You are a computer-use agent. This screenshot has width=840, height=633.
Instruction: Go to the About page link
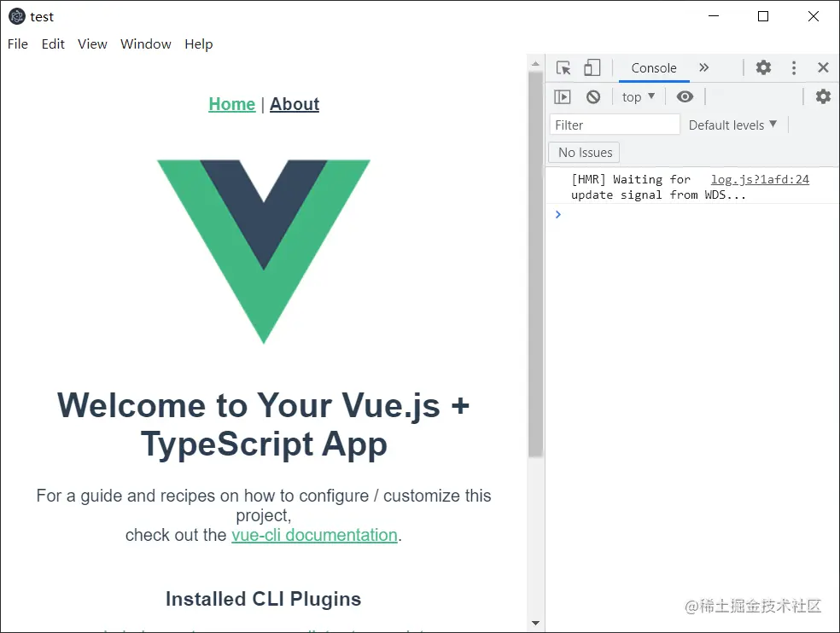pyautogui.click(x=295, y=104)
